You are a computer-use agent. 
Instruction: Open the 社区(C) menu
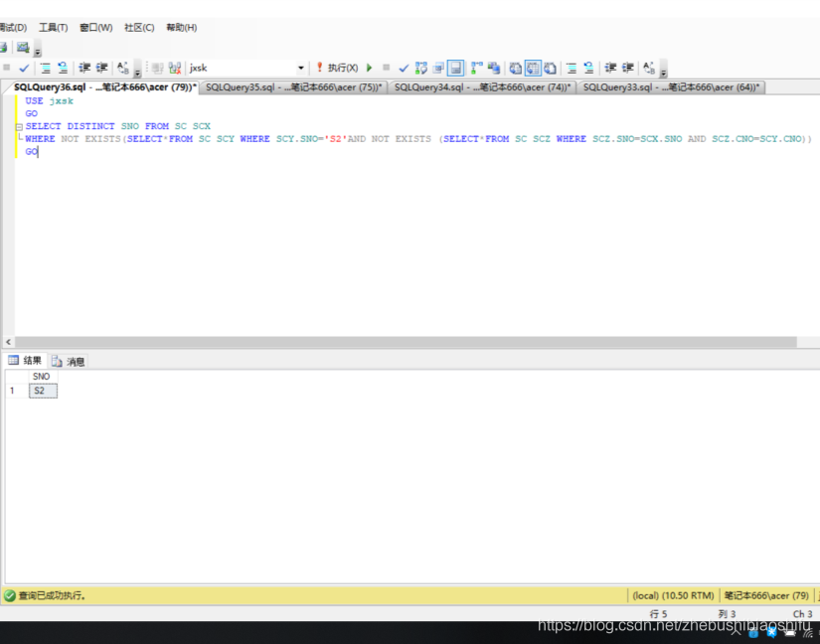pyautogui.click(x=139, y=27)
